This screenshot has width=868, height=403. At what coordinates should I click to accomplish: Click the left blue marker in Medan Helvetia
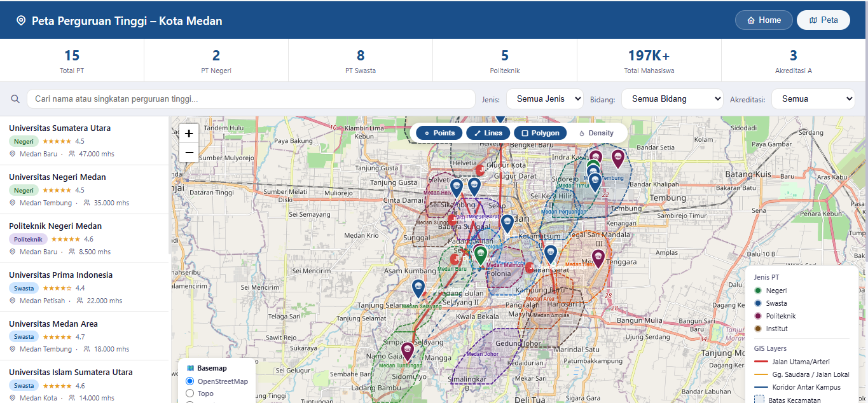click(456, 187)
